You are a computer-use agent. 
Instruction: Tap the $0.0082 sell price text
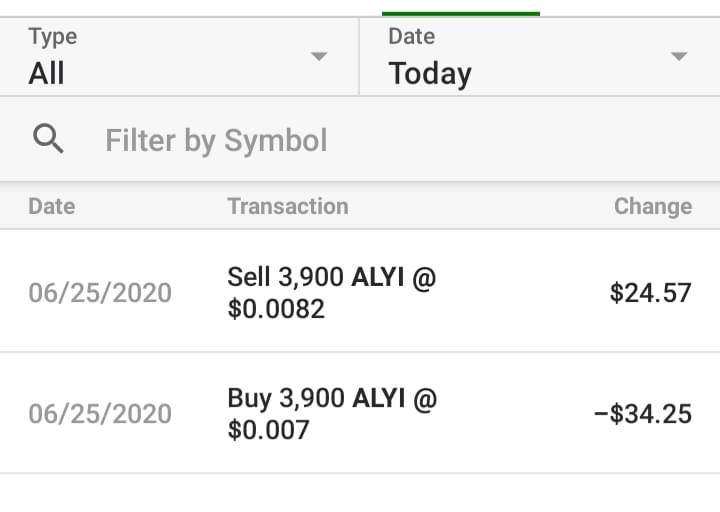point(276,310)
